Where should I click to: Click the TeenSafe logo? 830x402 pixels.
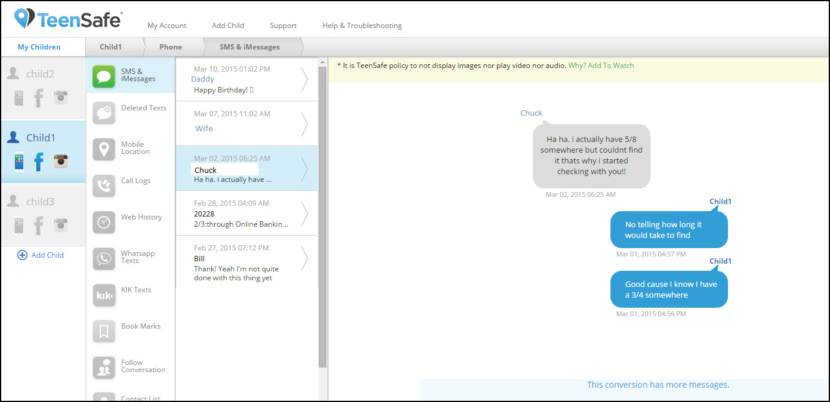point(68,19)
